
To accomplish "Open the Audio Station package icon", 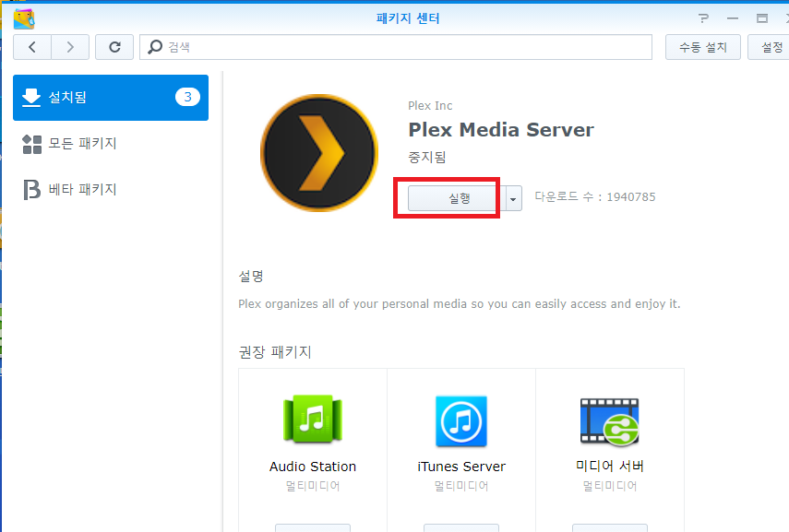I will tap(313, 420).
